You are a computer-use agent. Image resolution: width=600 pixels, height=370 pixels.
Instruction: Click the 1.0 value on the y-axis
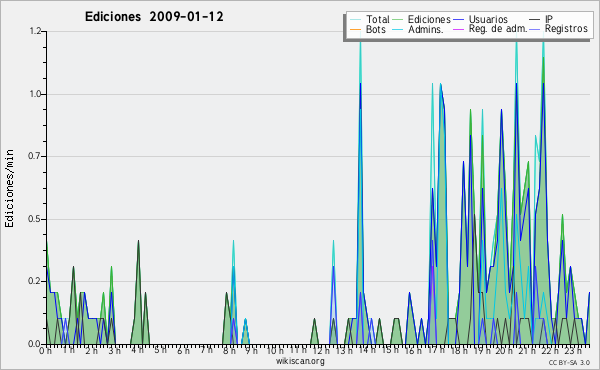pos(36,94)
